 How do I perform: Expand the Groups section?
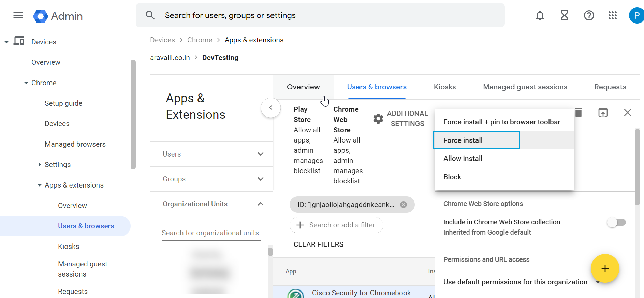pyautogui.click(x=211, y=179)
